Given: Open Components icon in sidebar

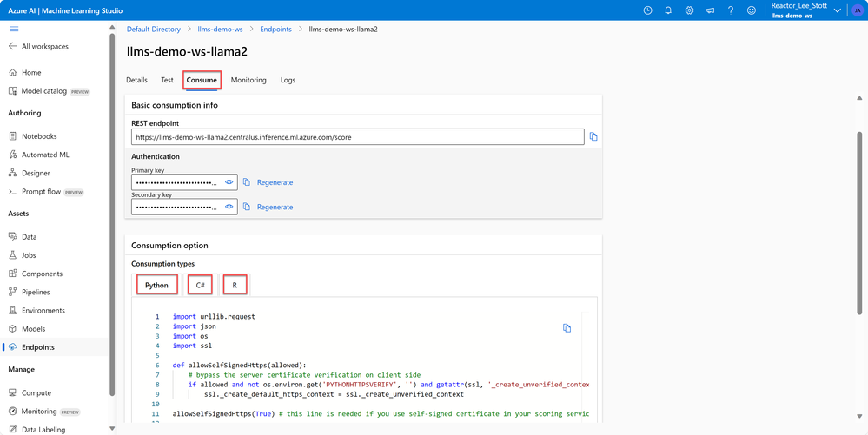Looking at the screenshot, I should (13, 274).
